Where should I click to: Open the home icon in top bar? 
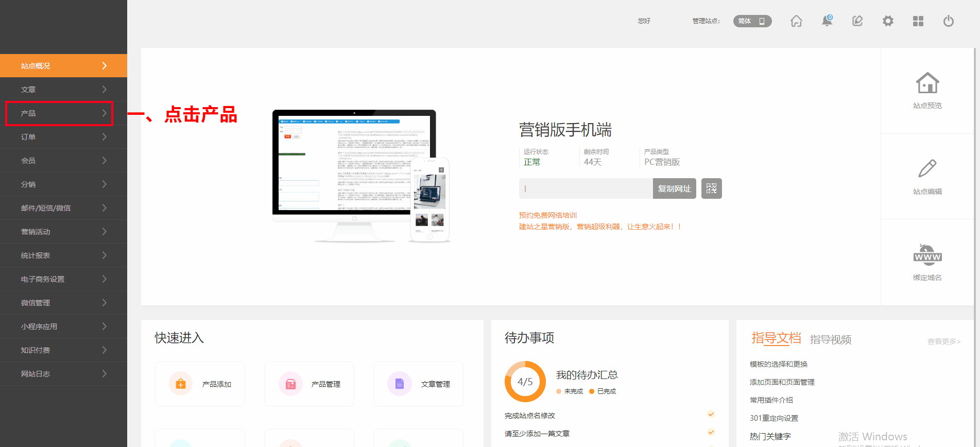[x=796, y=21]
